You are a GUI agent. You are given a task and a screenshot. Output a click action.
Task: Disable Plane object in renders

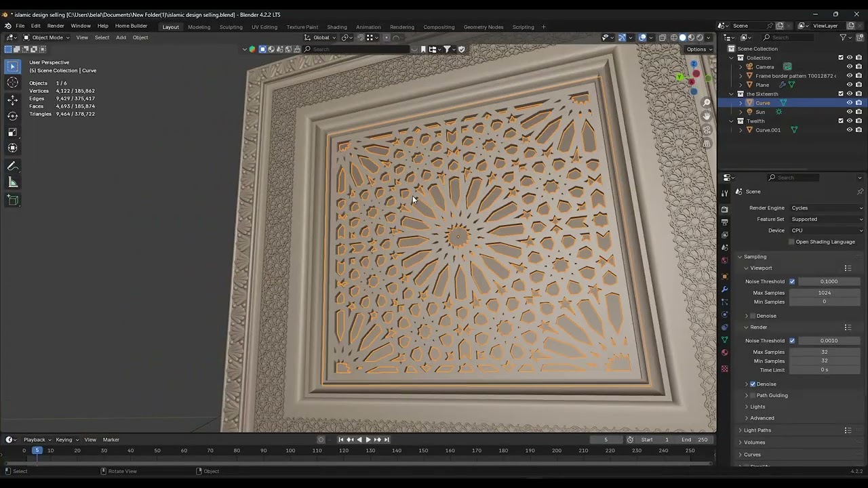[x=859, y=85]
